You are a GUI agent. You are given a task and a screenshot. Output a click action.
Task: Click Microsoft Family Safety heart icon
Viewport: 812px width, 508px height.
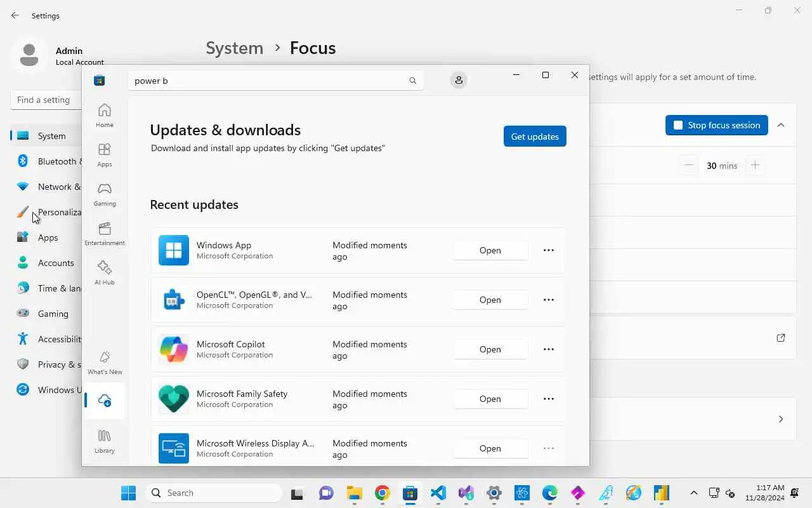(174, 399)
